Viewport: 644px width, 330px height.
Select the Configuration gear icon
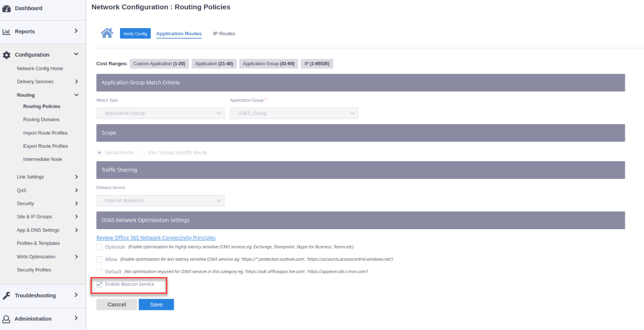[7, 55]
